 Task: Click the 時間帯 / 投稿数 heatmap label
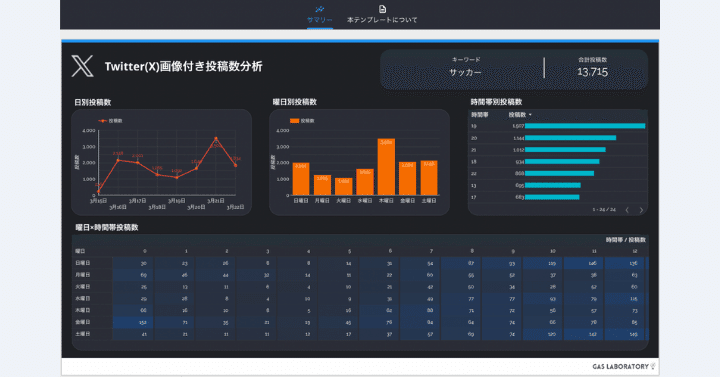point(625,240)
